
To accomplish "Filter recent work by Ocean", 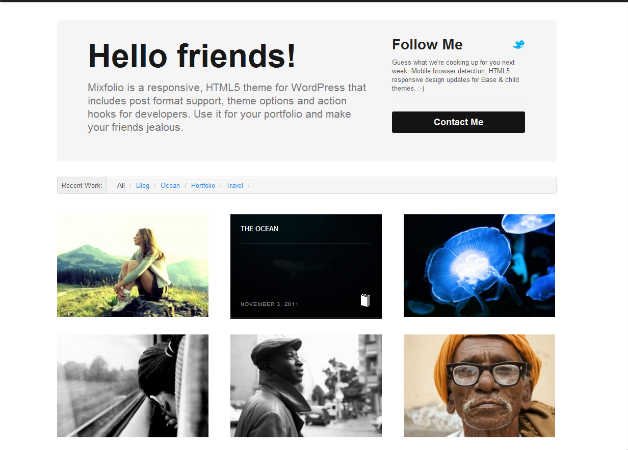I will (170, 186).
